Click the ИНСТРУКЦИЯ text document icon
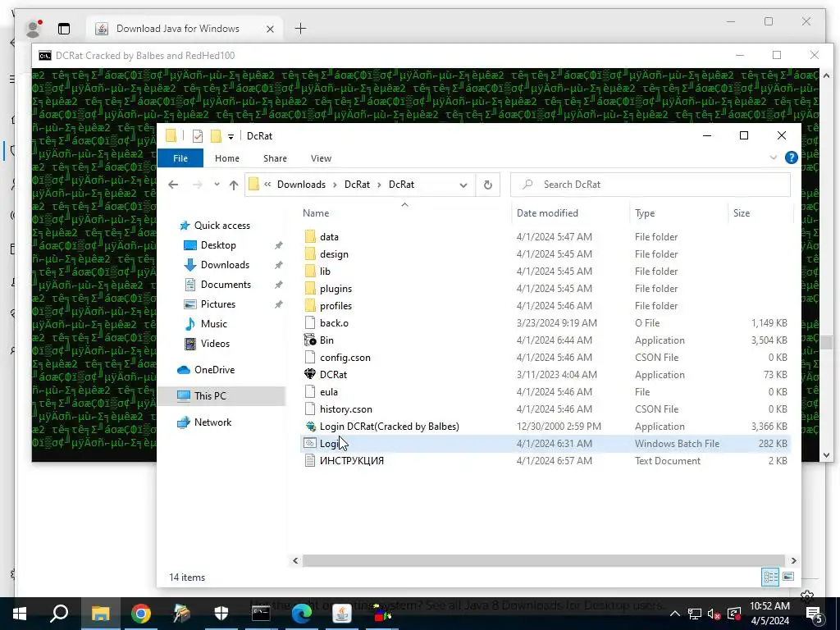 click(310, 460)
